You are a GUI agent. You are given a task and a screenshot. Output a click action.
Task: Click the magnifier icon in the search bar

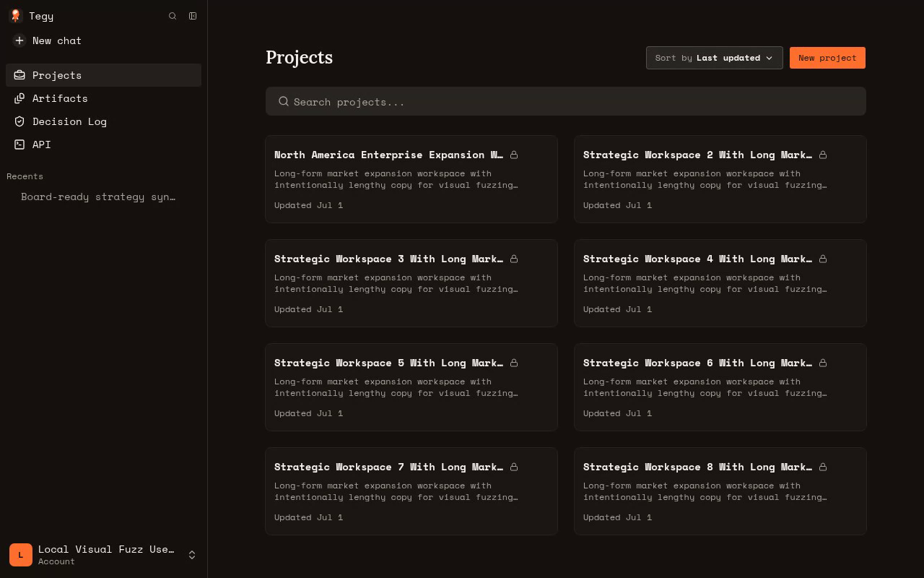pyautogui.click(x=284, y=101)
